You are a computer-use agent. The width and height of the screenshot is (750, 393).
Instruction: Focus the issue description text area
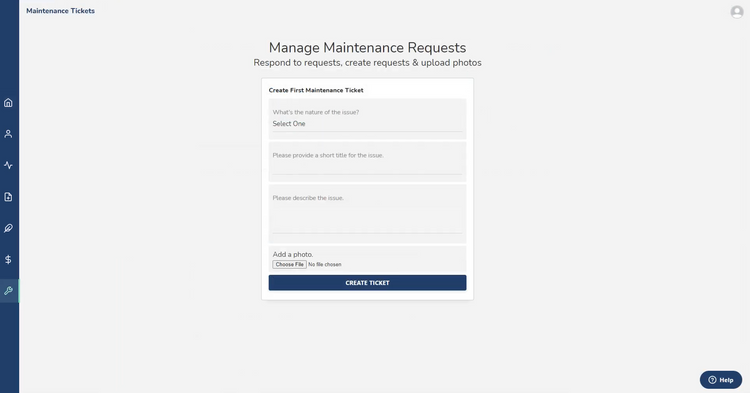click(x=367, y=219)
